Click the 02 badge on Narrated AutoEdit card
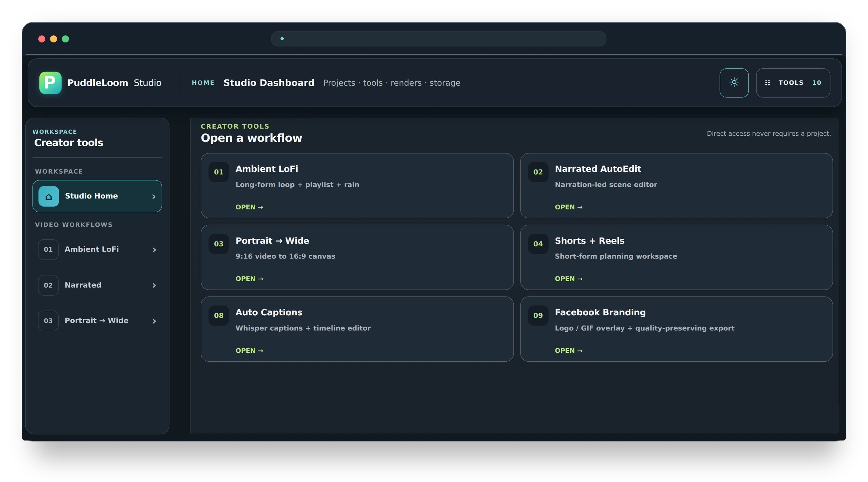868x482 pixels. point(538,172)
